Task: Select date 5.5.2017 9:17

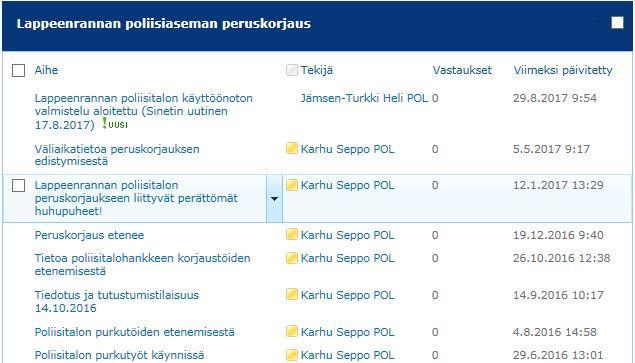Action: point(551,149)
